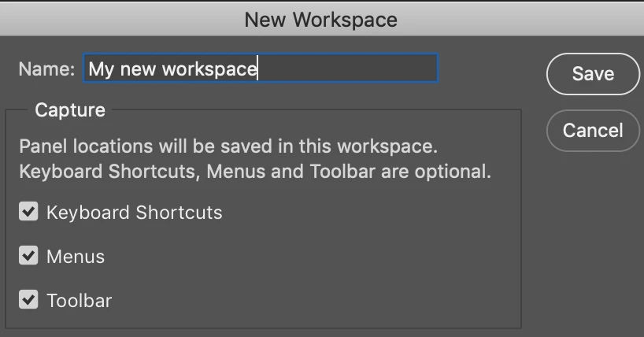644x337 pixels.
Task: Click the Capture group heading
Action: tap(70, 109)
